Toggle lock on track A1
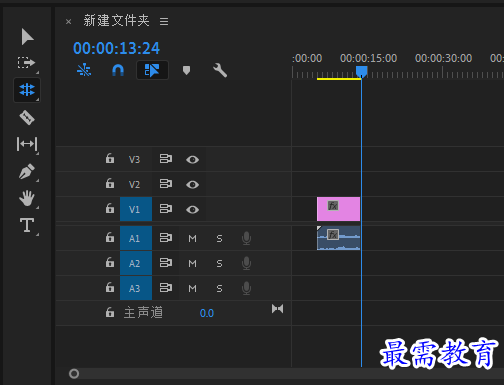The height and width of the screenshot is (385, 504). tap(110, 238)
